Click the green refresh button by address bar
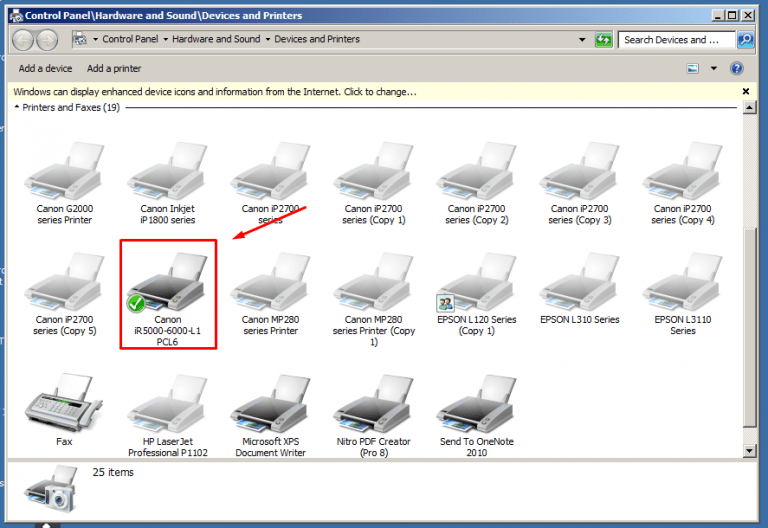768x528 pixels. [603, 40]
